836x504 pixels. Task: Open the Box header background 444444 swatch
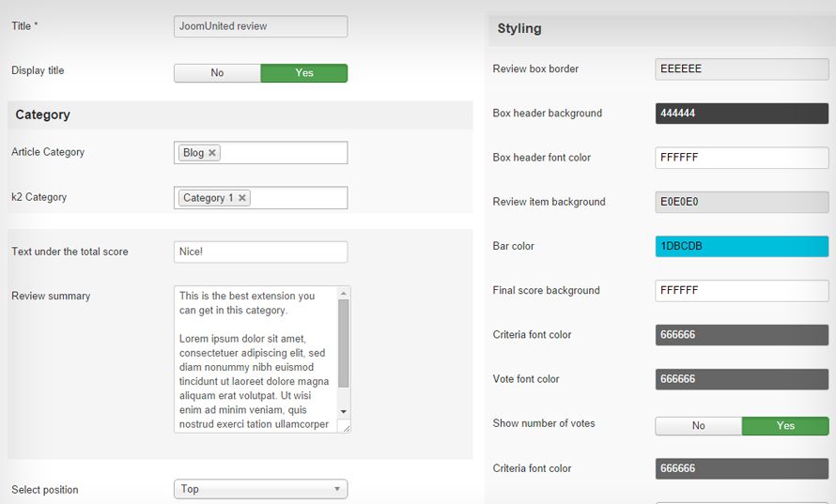[x=742, y=113]
